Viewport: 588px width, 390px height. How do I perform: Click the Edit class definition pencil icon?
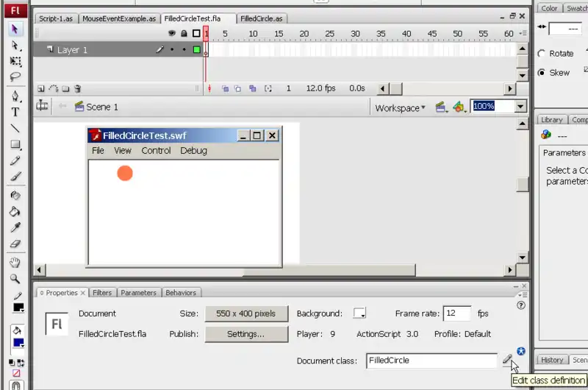(506, 360)
